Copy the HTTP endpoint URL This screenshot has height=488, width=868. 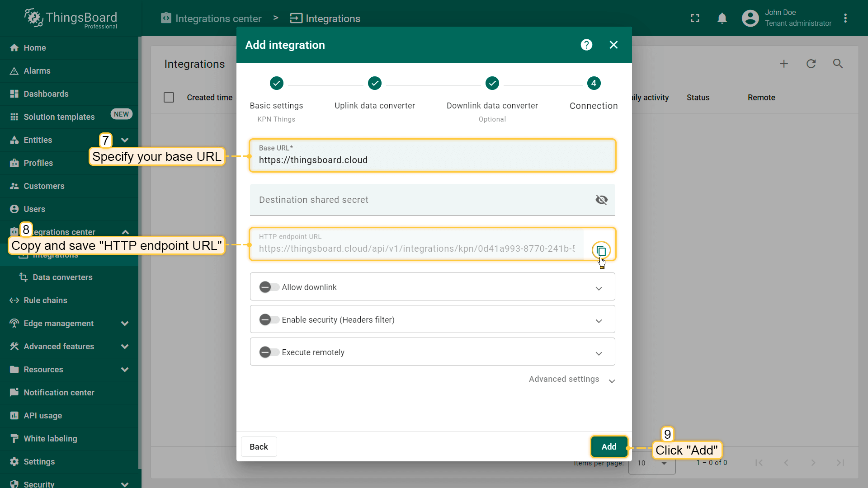[x=601, y=250]
